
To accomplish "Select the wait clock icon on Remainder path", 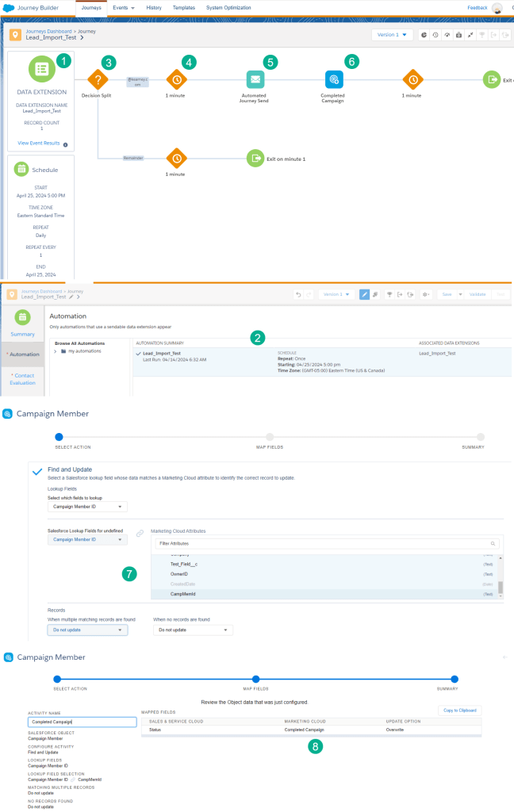I will [175, 159].
